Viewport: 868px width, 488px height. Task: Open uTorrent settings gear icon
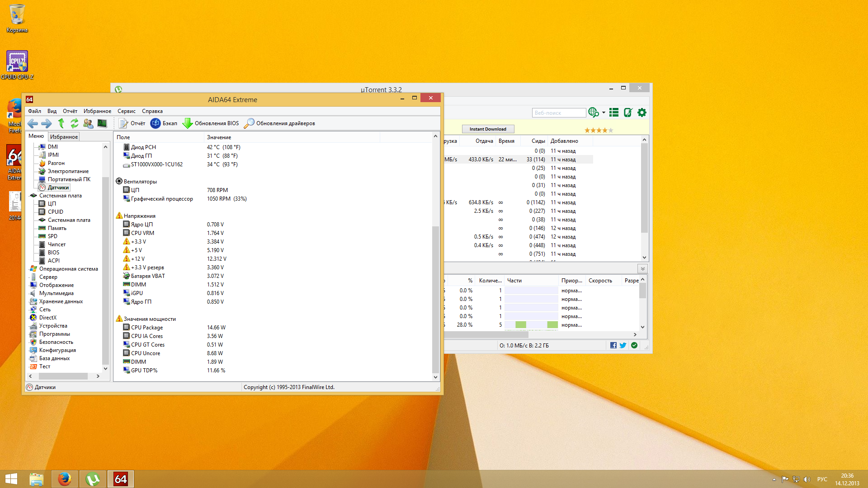coord(642,113)
